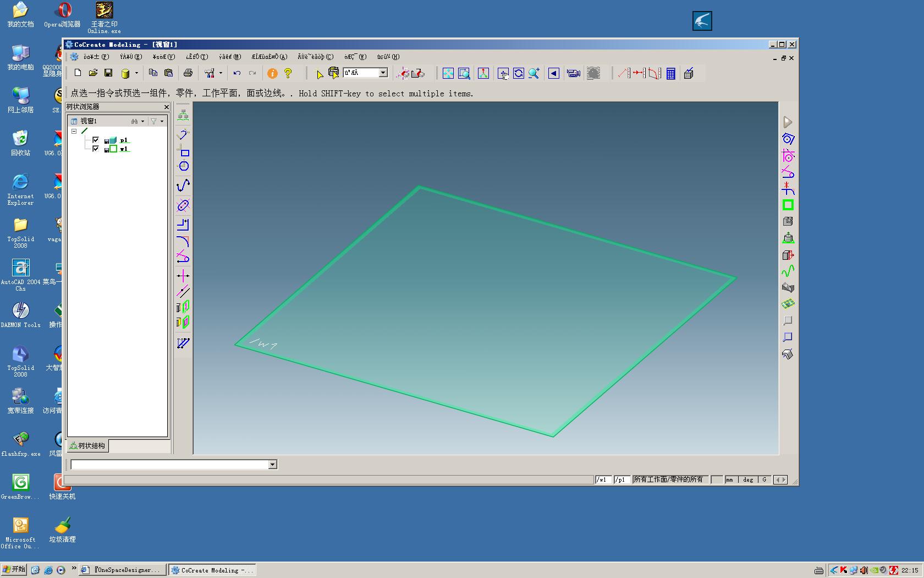Close the 树状浏览器 panel
Viewport: 924px width, 578px height.
tap(167, 107)
